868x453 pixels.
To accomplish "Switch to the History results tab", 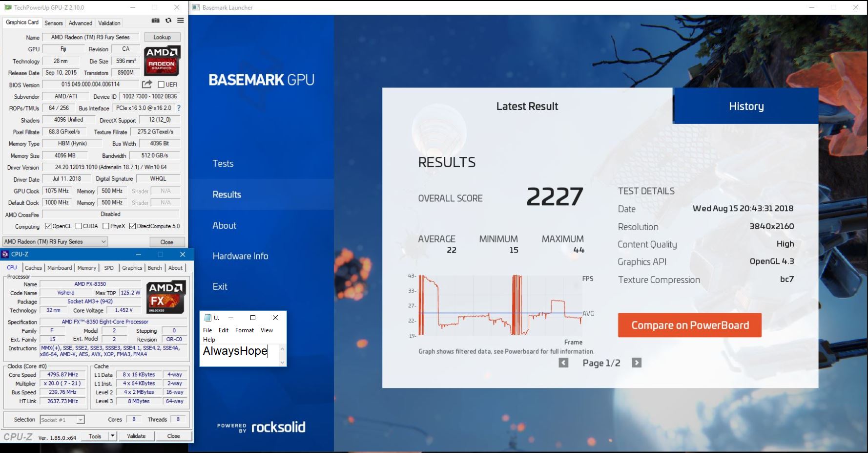I will coord(746,106).
